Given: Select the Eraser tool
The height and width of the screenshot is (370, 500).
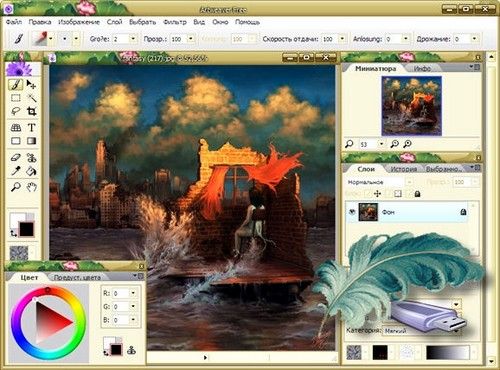Looking at the screenshot, I should point(16,157).
